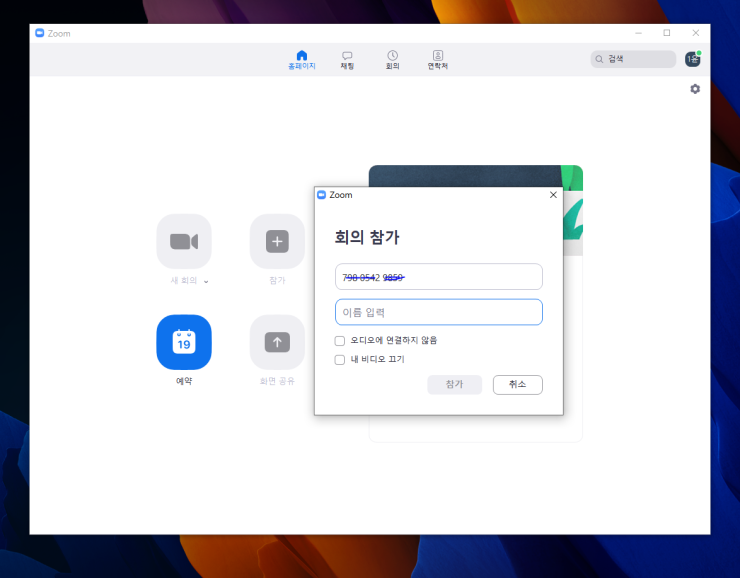Click the 참가 button in dialog
Image resolution: width=740 pixels, height=578 pixels.
(454, 385)
